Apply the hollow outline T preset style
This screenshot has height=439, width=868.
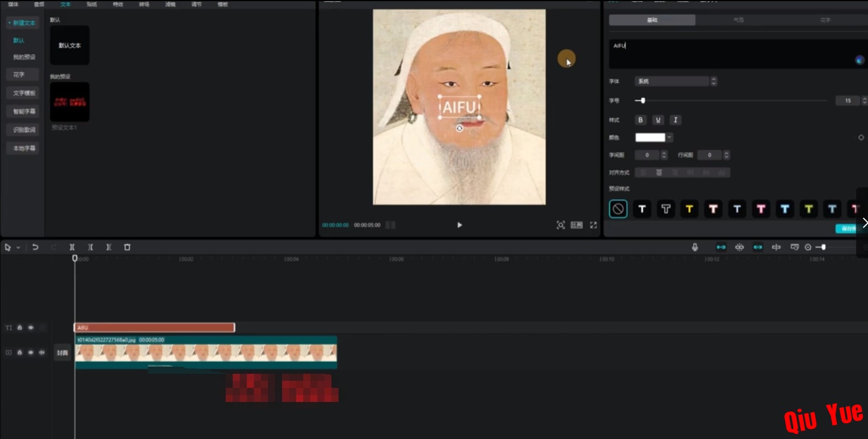click(x=666, y=209)
